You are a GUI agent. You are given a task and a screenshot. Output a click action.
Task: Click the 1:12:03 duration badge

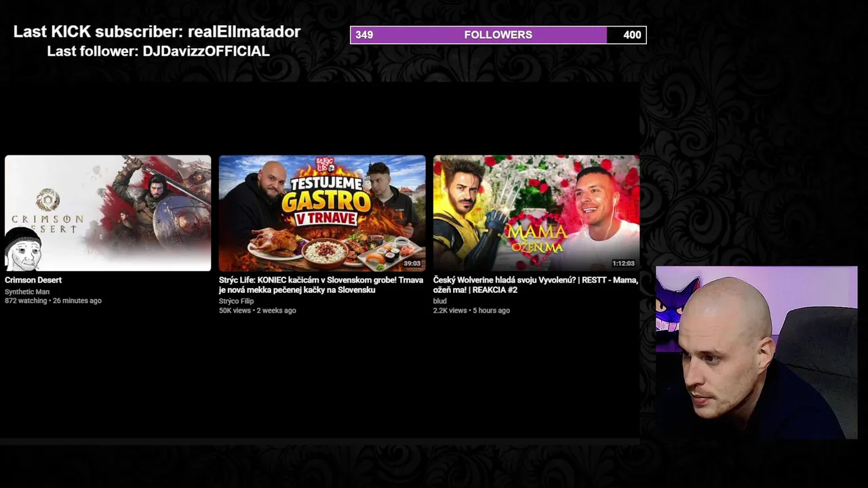click(623, 264)
